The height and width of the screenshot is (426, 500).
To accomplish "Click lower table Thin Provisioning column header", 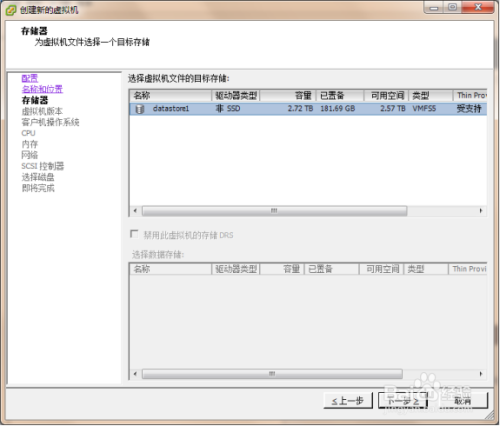I will tap(468, 269).
